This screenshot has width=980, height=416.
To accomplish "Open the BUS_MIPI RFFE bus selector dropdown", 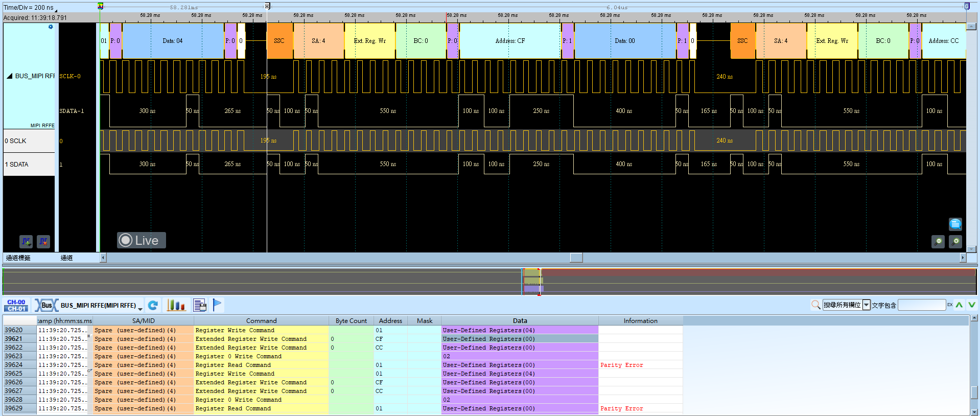I will pos(140,308).
